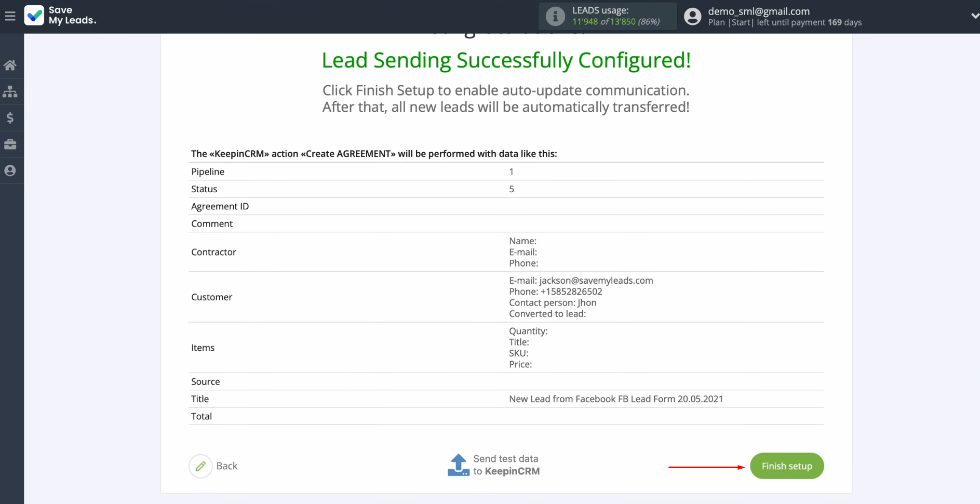This screenshot has width=980, height=504.
Task: Click the Items 'Price:' line
Action: pyautogui.click(x=520, y=364)
